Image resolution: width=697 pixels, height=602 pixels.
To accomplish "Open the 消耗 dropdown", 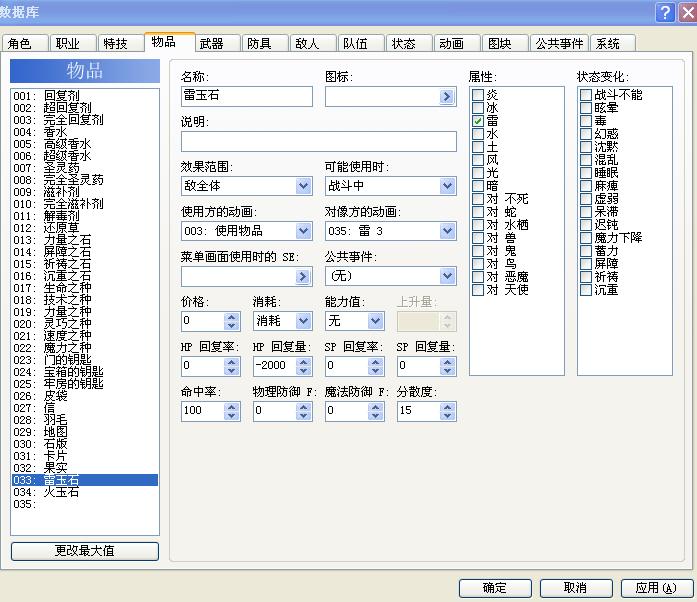I will tap(282, 321).
